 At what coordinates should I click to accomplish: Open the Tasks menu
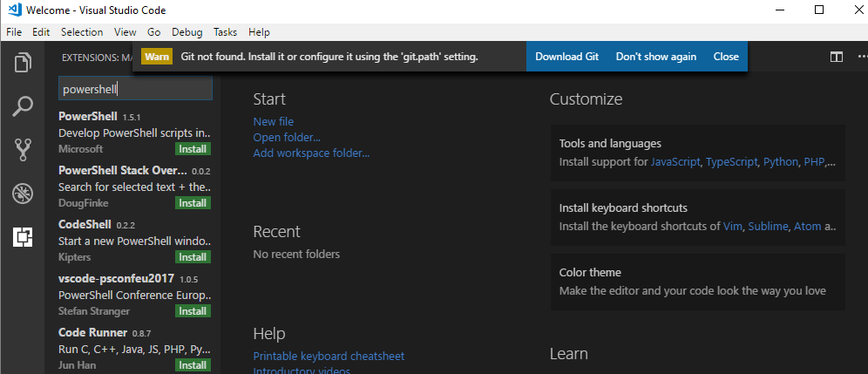[x=226, y=32]
